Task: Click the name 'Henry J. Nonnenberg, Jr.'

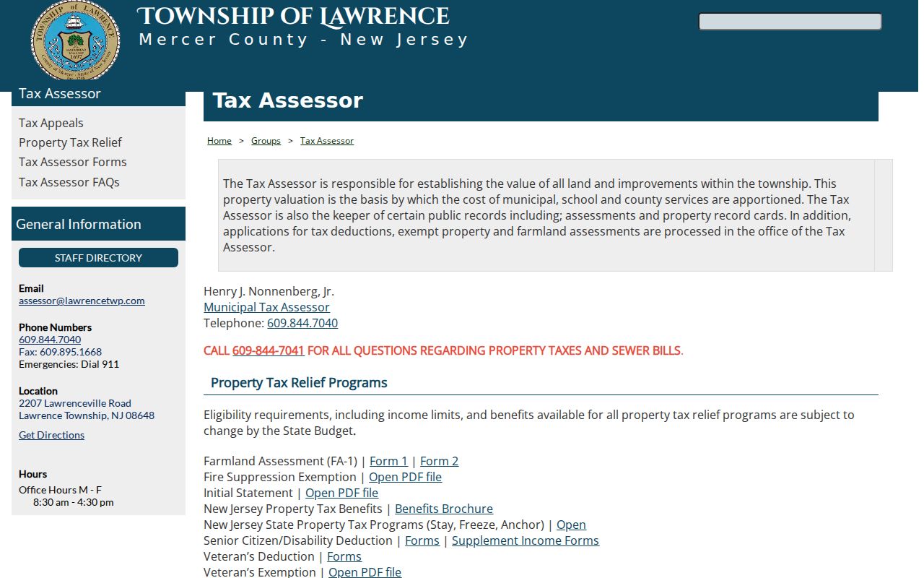Action: pos(269,291)
